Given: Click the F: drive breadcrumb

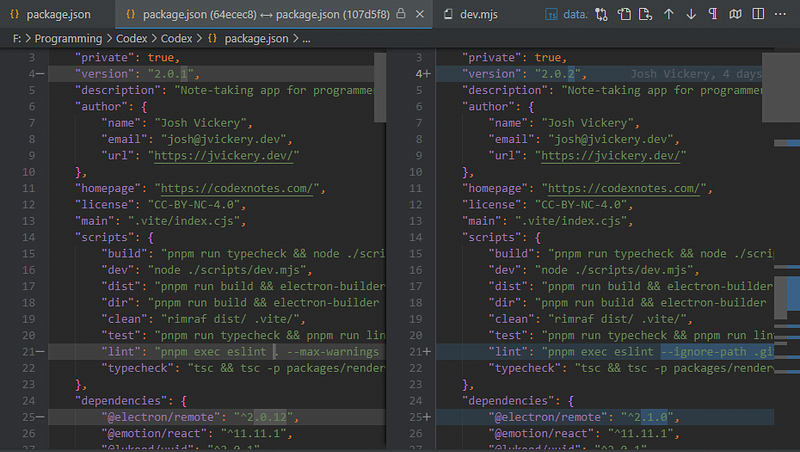Looking at the screenshot, I should tap(17, 38).
